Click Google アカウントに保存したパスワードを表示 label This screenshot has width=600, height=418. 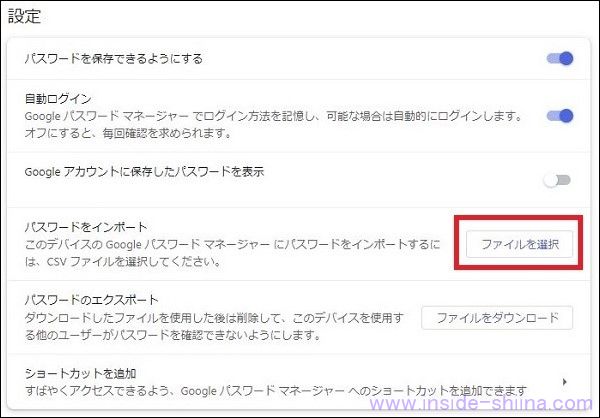pyautogui.click(x=144, y=172)
